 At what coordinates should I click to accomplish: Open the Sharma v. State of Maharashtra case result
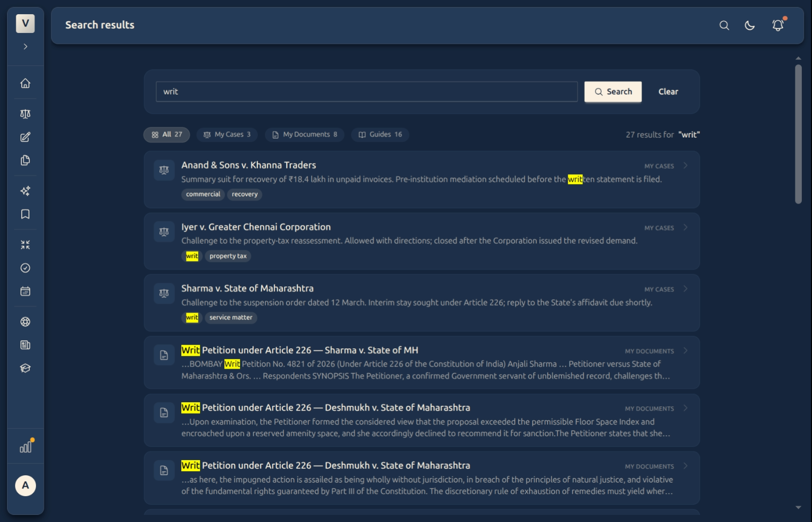[x=422, y=303]
